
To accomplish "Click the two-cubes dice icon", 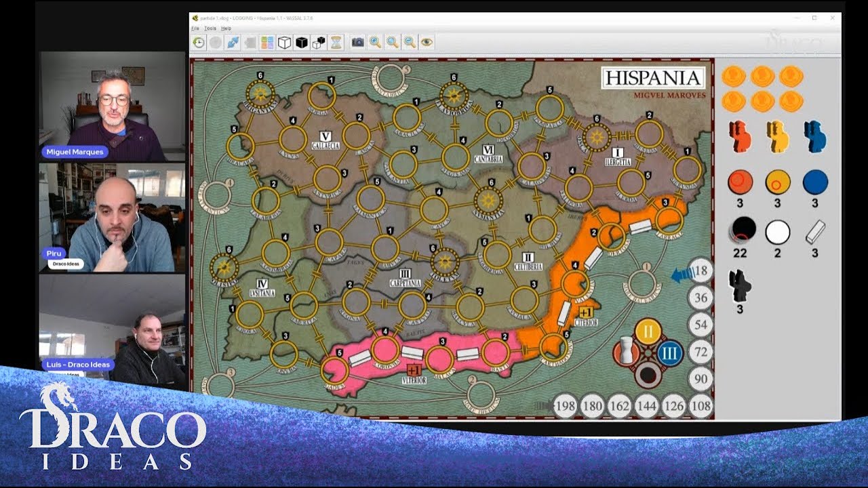I will click(x=318, y=43).
